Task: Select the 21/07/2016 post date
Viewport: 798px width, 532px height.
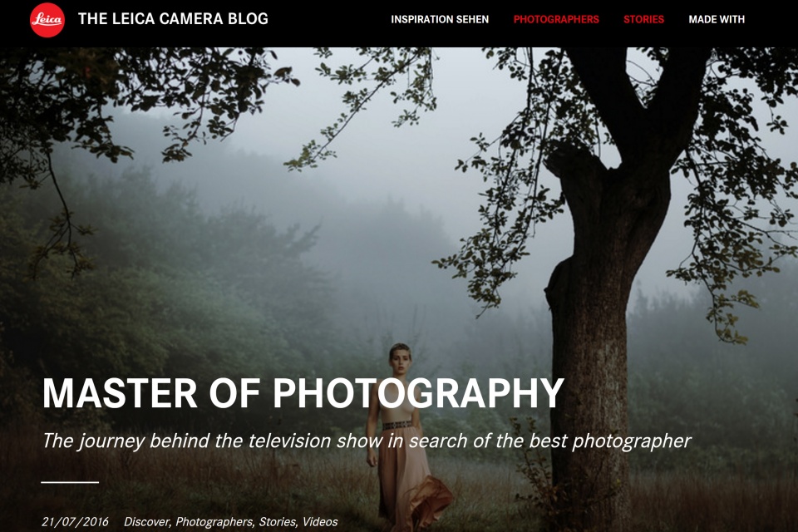Action: (x=76, y=522)
